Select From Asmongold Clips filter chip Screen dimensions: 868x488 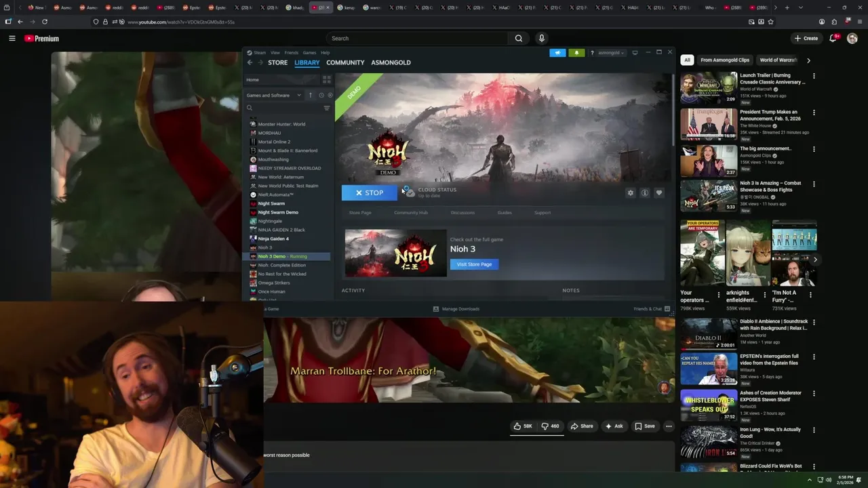(725, 60)
